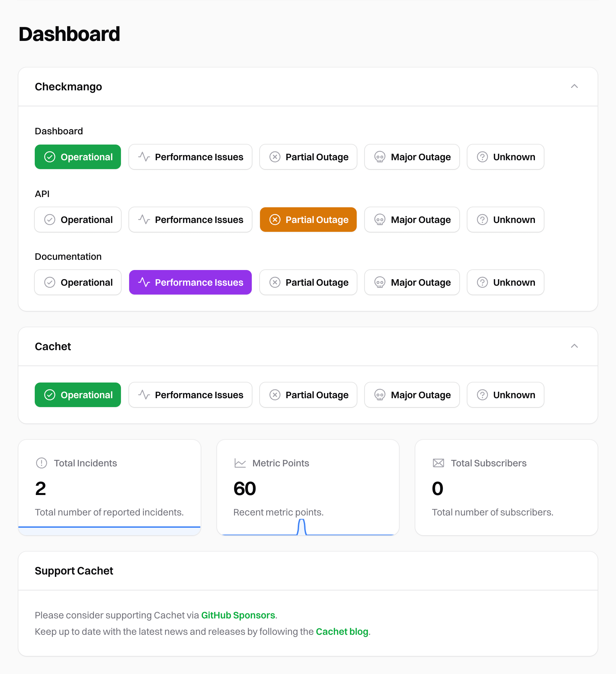Set Documentation status to Unknown
Screen dimensions: 616x674
506,282
